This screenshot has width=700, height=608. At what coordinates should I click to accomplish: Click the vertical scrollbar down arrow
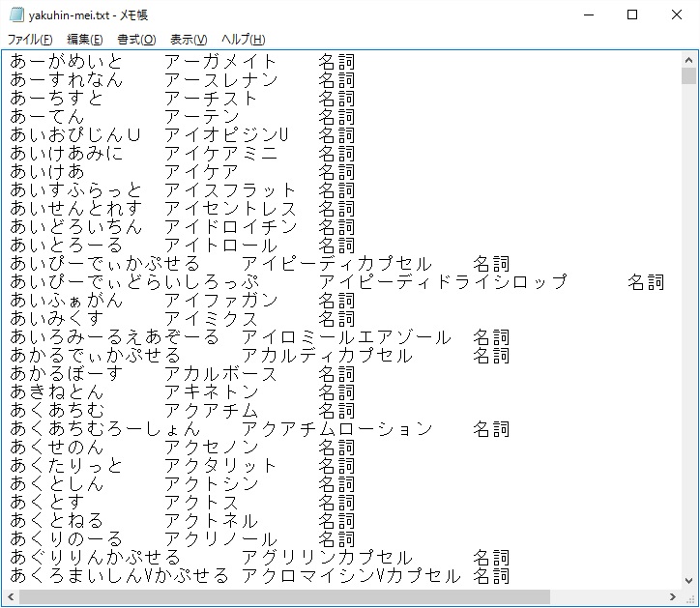coord(688,580)
